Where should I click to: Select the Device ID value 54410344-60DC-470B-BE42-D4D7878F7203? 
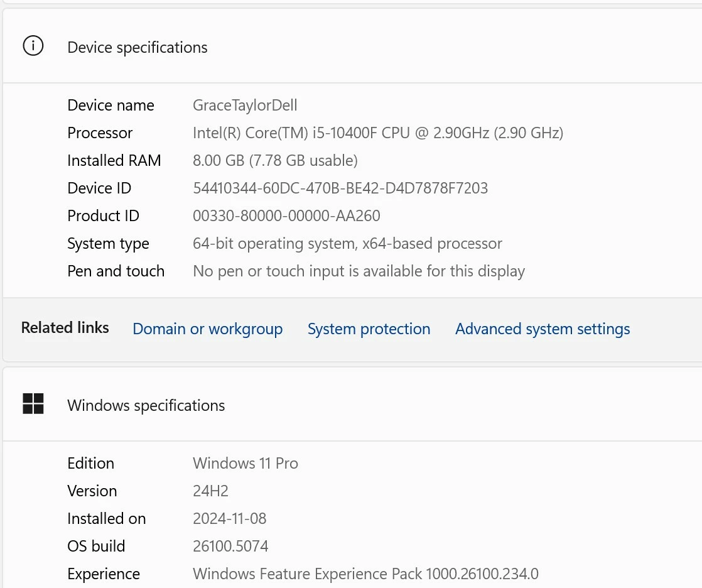[x=340, y=188]
